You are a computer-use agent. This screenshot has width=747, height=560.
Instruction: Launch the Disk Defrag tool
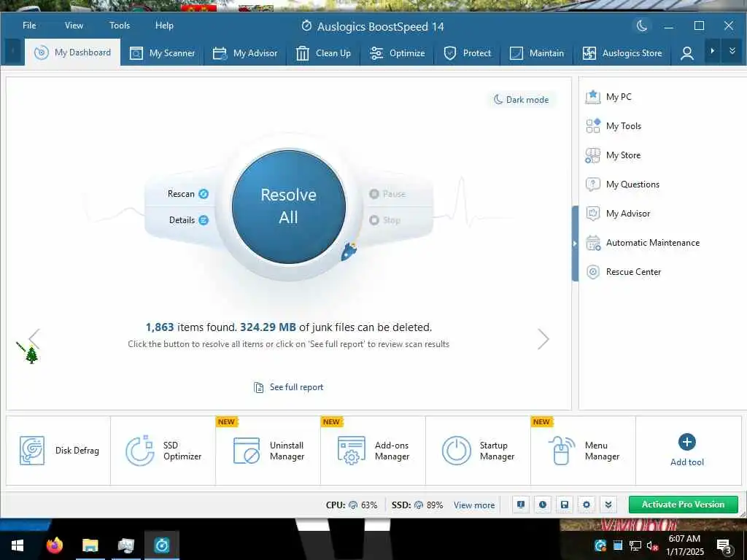click(x=58, y=451)
